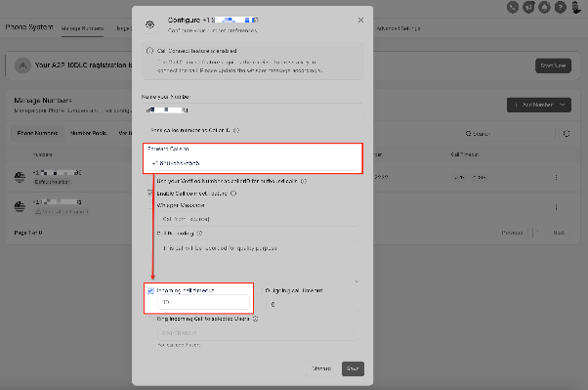Open the notifications bell icon
This screenshot has height=390, width=588.
(544, 7)
